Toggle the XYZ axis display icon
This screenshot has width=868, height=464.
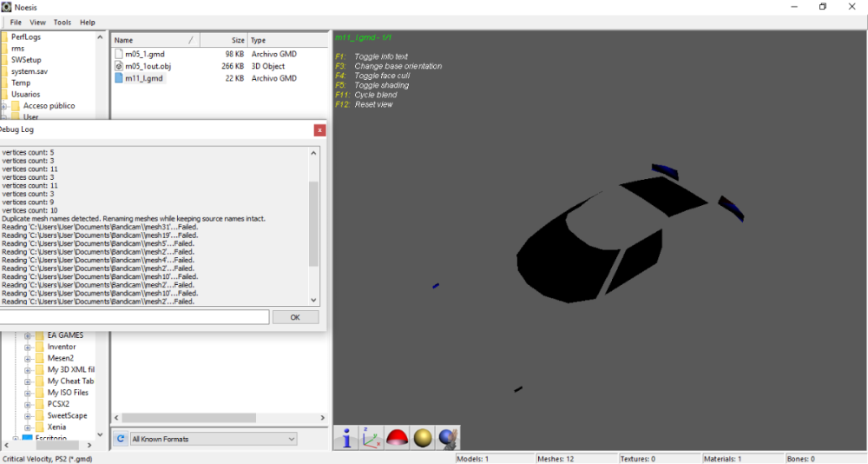pyautogui.click(x=372, y=438)
